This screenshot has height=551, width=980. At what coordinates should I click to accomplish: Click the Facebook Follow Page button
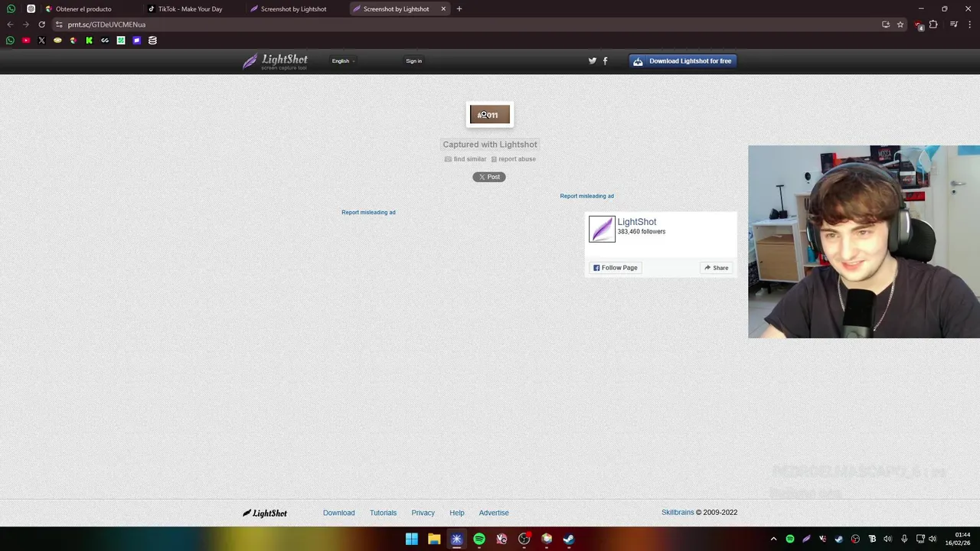point(615,268)
